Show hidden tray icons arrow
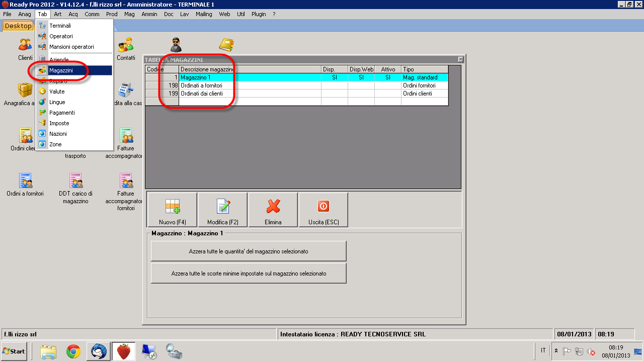Viewport: 644px width, 362px height. 556,351
